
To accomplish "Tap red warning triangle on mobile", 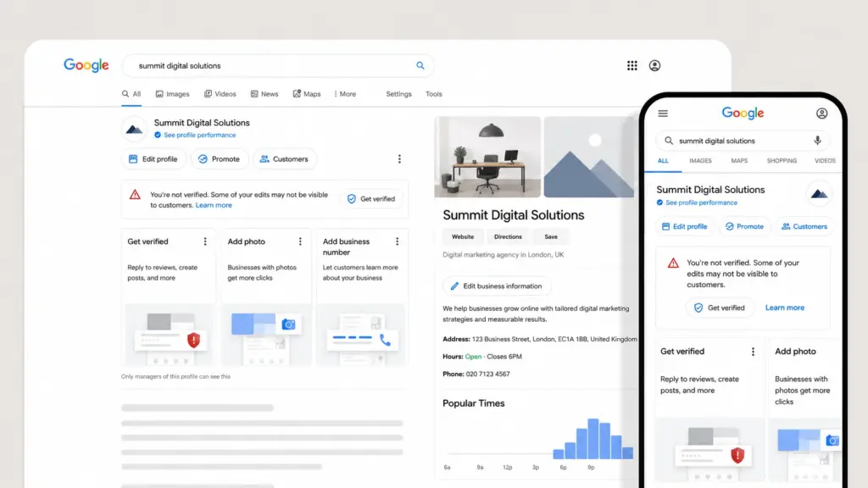I will pos(672,263).
